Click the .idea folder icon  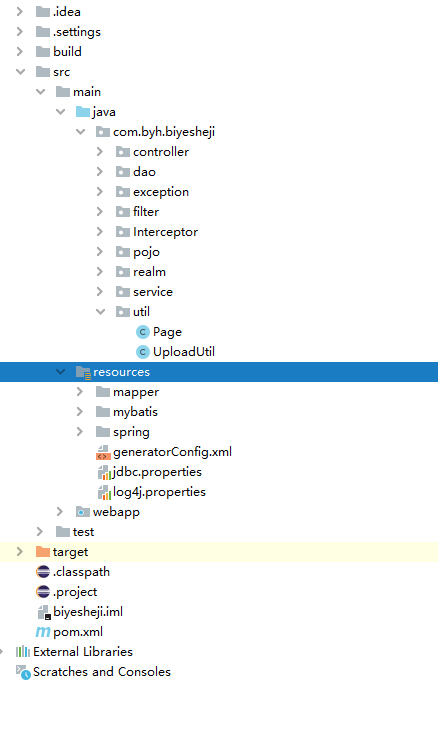[x=43, y=12]
